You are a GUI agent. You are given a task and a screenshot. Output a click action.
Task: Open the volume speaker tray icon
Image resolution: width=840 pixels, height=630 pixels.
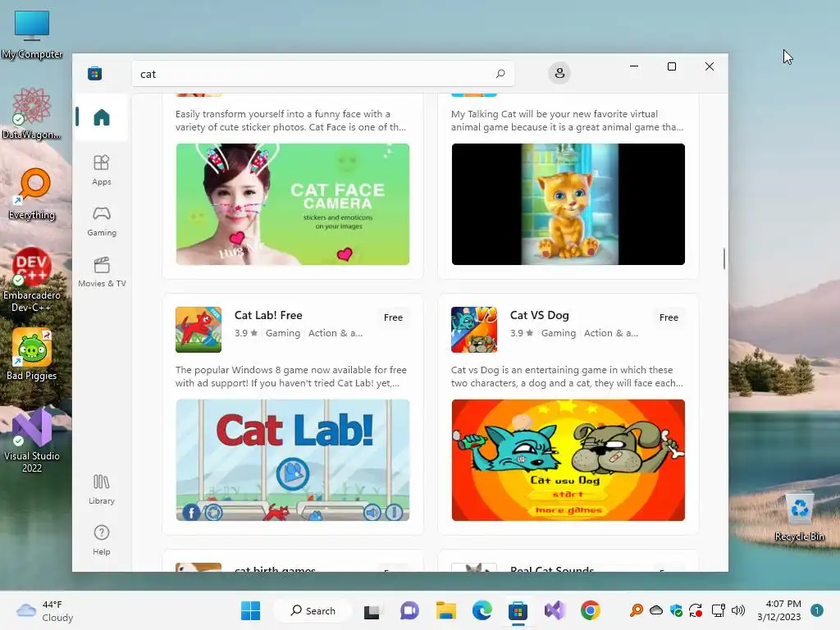(738, 610)
